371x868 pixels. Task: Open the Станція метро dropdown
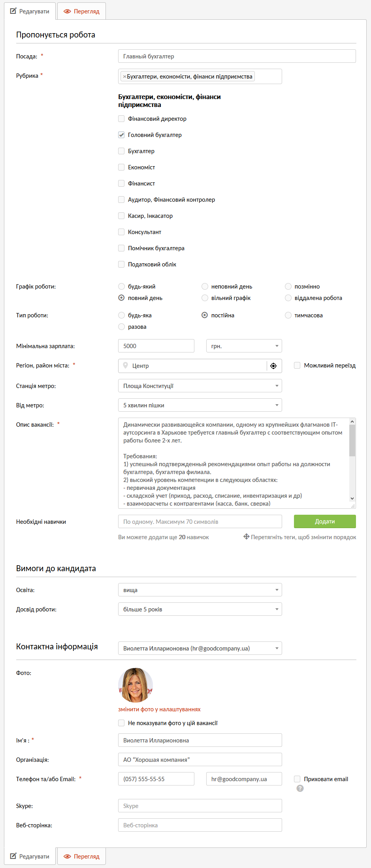click(200, 386)
